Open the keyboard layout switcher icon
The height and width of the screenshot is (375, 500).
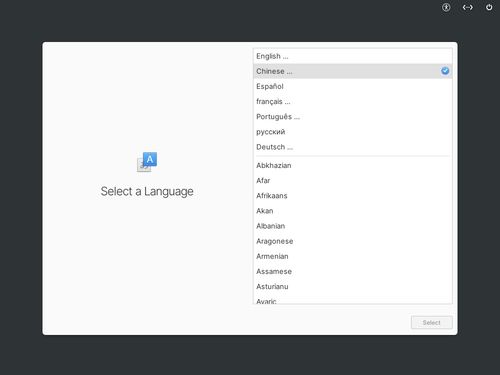click(x=467, y=7)
